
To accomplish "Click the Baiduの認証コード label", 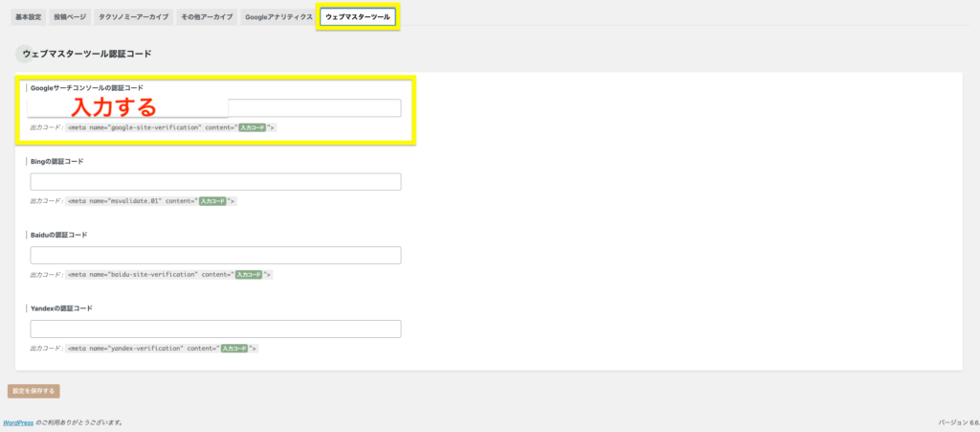I will (59, 235).
